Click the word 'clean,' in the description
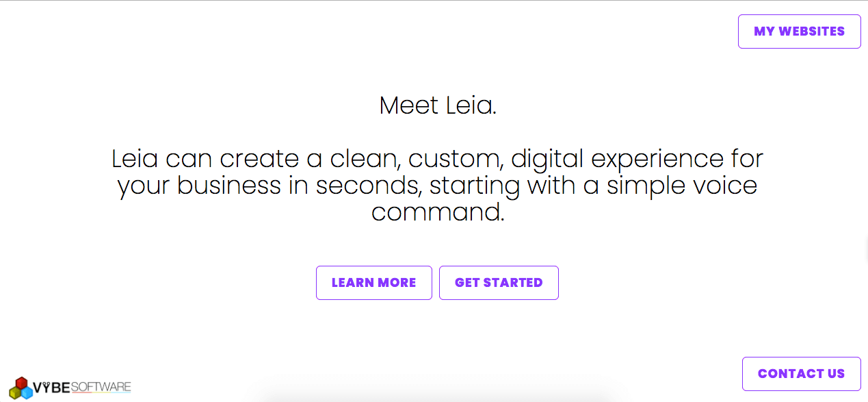Image resolution: width=868 pixels, height=402 pixels. [x=366, y=159]
